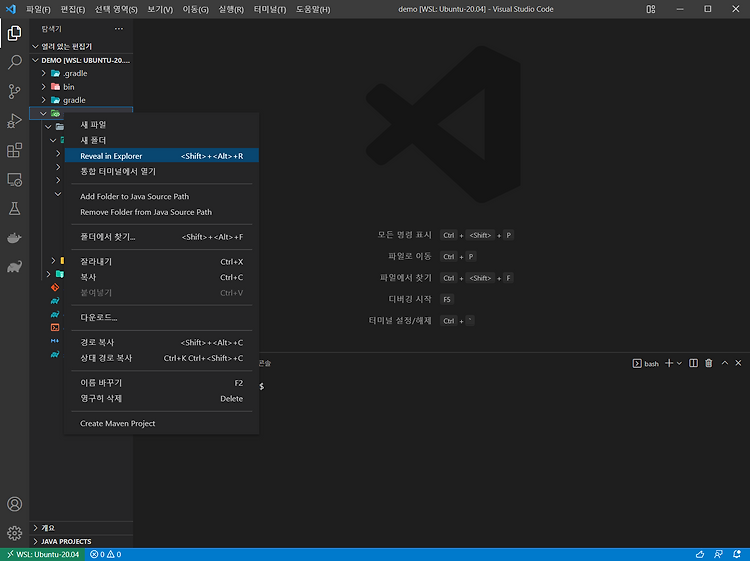This screenshot has height=561, width=750.
Task: Open the Extensions view icon
Action: pos(14,150)
